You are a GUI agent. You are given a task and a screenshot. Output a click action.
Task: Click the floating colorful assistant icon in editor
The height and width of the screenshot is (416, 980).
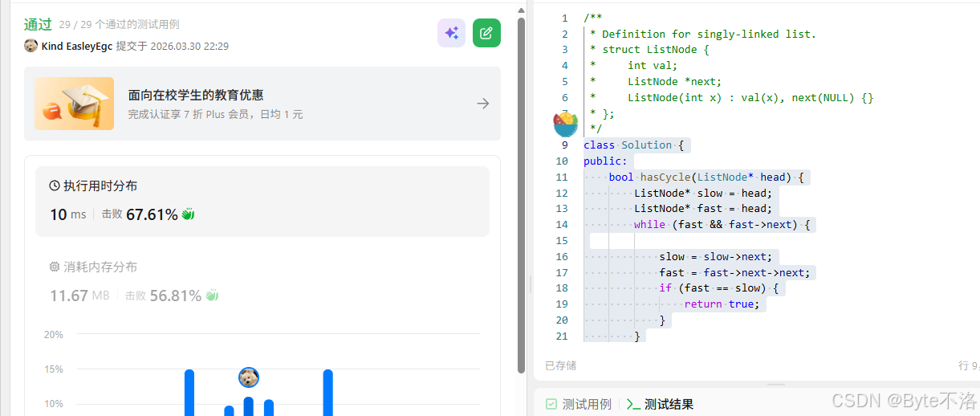pyautogui.click(x=565, y=124)
